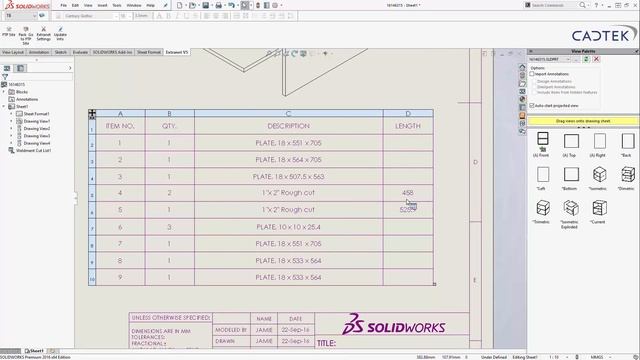
Task: Click the Print icon
Action: [218, 5]
